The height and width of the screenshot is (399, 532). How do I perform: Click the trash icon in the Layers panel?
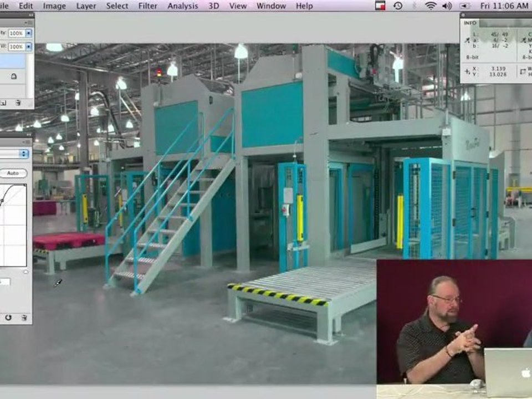pyautogui.click(x=18, y=103)
